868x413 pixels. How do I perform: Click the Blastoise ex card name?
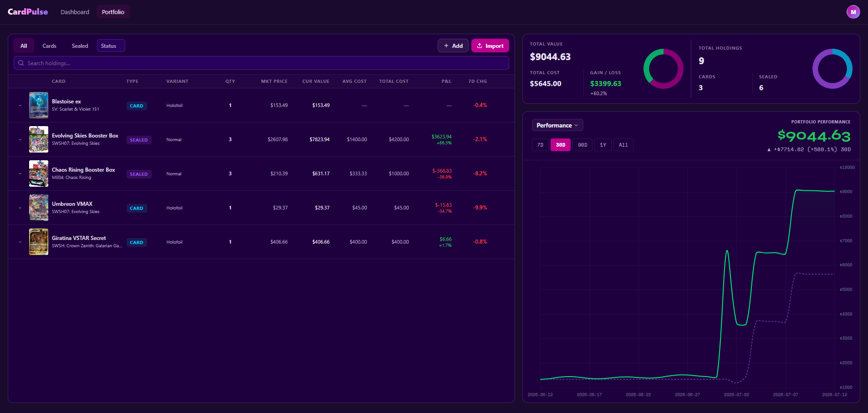pyautogui.click(x=66, y=102)
